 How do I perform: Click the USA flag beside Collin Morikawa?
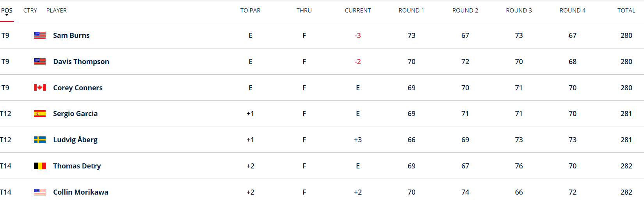click(x=40, y=192)
